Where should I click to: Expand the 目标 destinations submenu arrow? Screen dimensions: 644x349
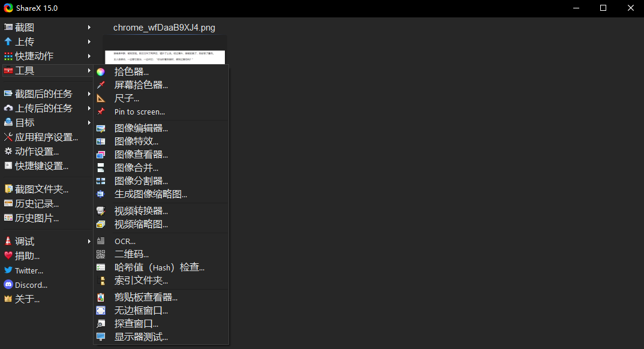89,122
